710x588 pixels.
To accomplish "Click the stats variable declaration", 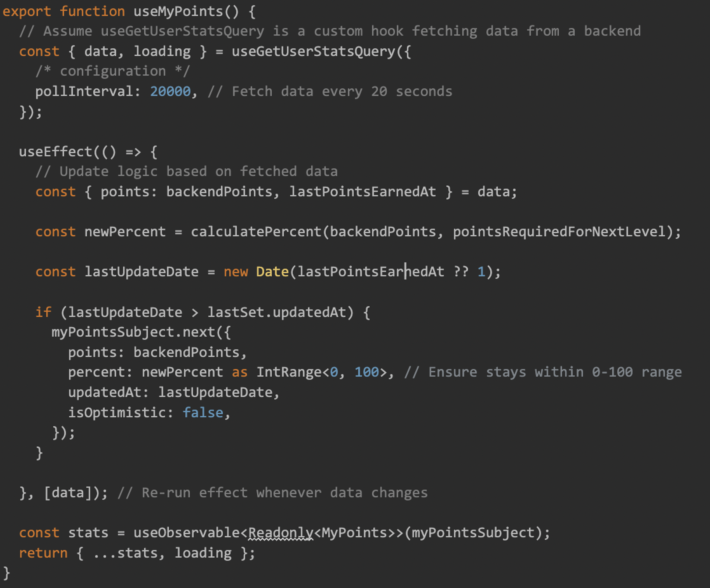I will click(88, 533).
